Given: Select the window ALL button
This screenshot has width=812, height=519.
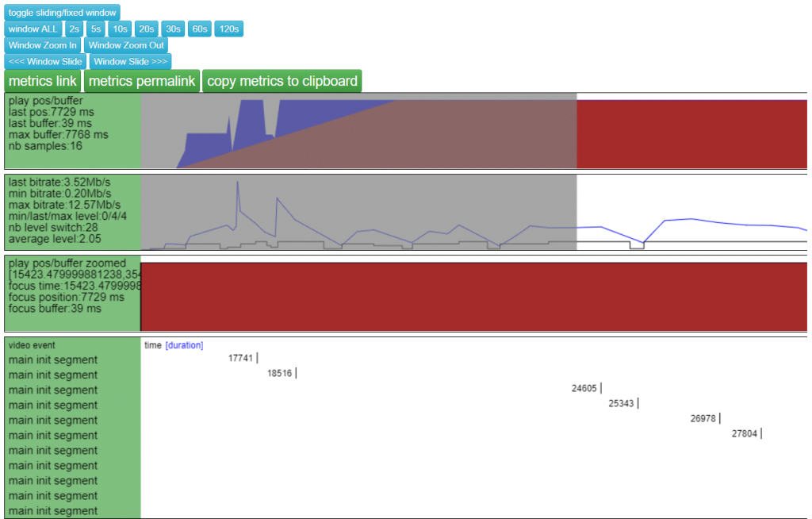Looking at the screenshot, I should (x=33, y=29).
